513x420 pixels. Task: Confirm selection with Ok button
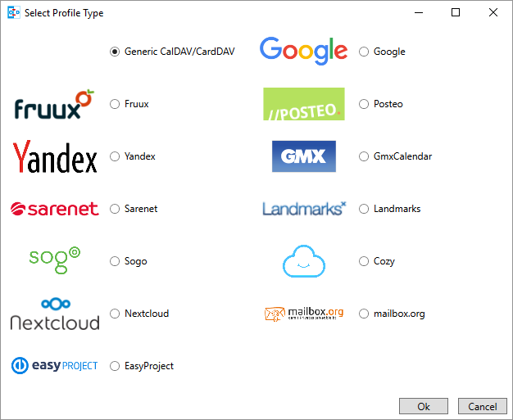coord(424,406)
